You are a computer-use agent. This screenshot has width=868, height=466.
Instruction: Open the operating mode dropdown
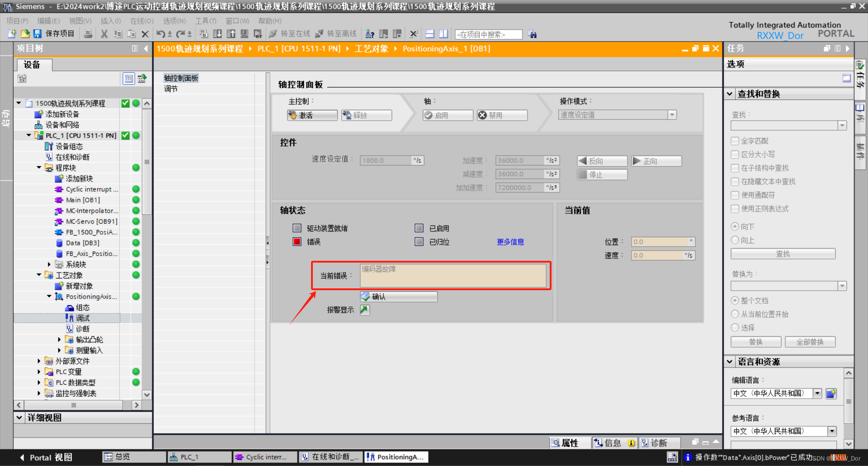click(672, 115)
